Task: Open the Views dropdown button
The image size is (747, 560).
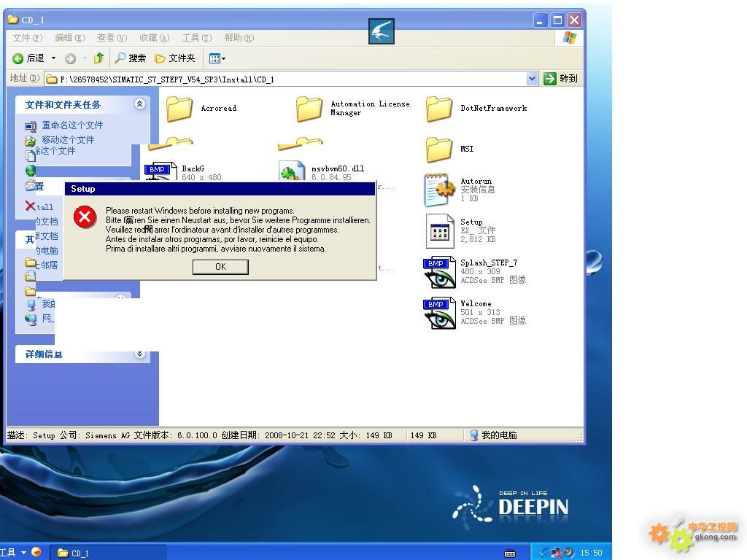Action: click(217, 58)
